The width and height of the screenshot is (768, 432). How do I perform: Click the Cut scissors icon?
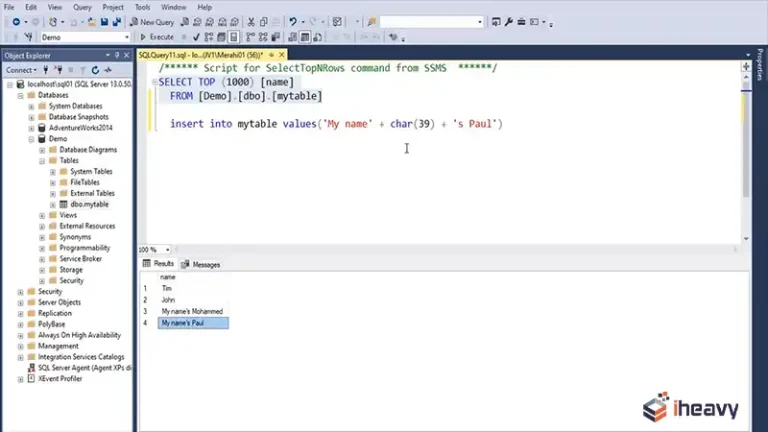(x=250, y=21)
